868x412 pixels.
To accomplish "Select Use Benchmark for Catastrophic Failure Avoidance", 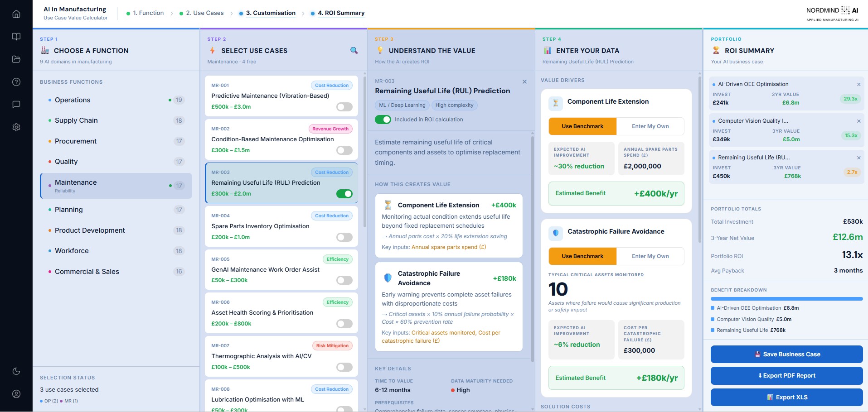I will (582, 256).
